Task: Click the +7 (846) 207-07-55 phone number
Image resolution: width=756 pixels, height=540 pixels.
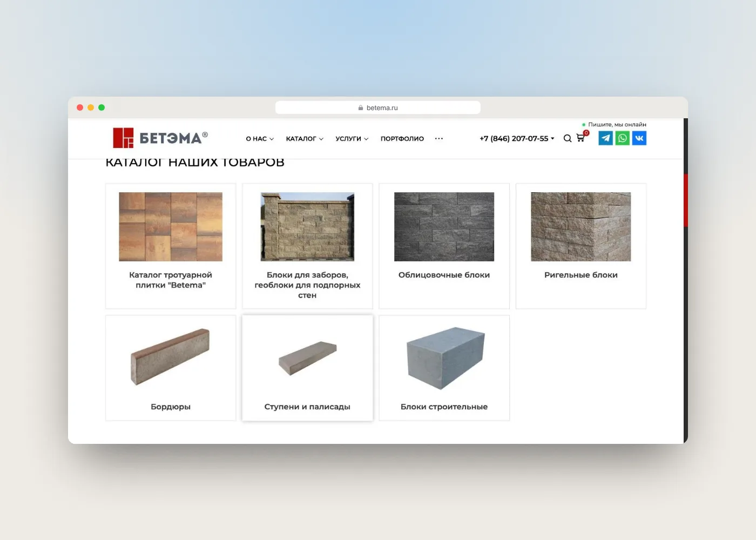Action: [514, 139]
